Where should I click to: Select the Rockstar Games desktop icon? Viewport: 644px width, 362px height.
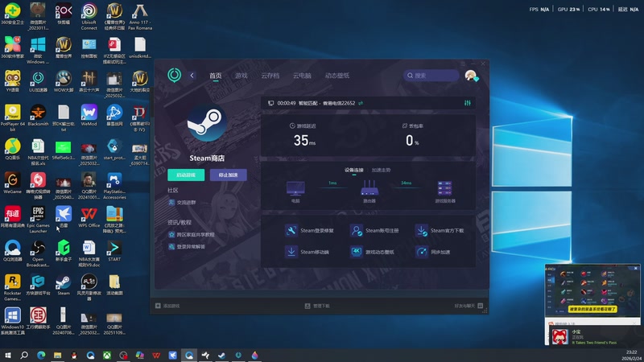[x=12, y=287]
